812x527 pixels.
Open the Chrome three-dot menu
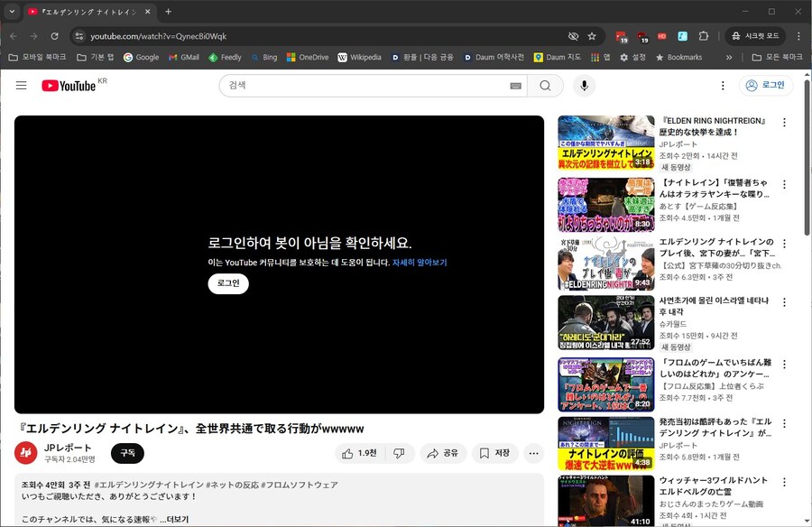click(798, 36)
